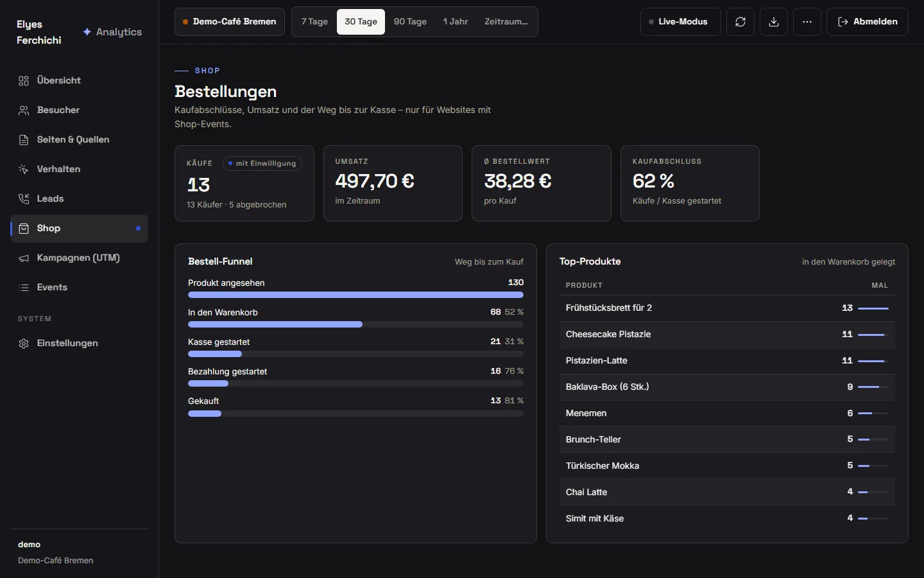Screen dimensions: 924x578
Task: Click the Käufe count 13 value
Action: click(x=198, y=186)
